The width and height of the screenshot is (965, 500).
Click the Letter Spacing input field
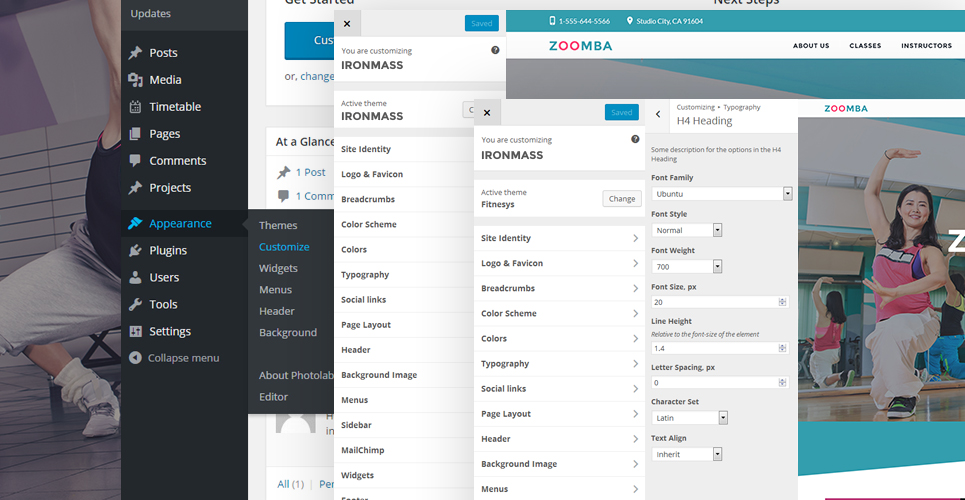coord(720,382)
